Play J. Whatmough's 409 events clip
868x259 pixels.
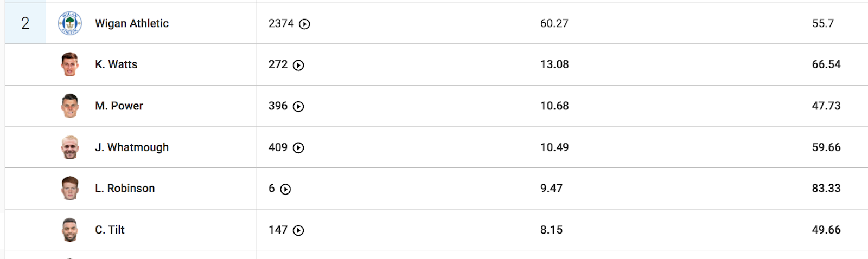pos(298,147)
